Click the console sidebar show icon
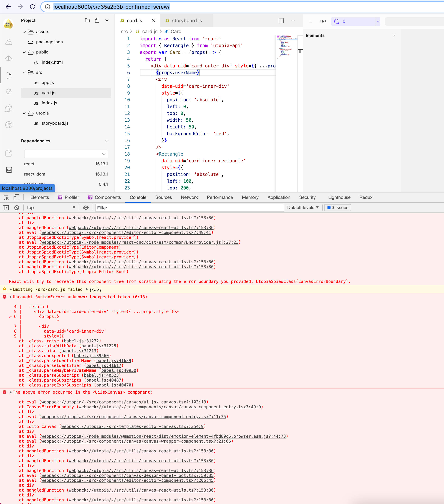Image resolution: width=444 pixels, height=504 pixels. pos(6,208)
